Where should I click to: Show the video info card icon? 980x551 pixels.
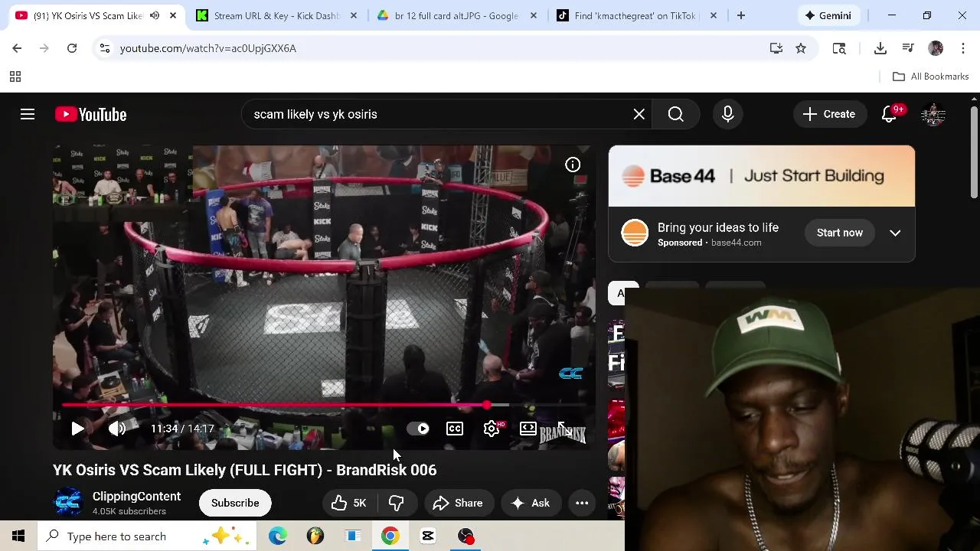(573, 165)
